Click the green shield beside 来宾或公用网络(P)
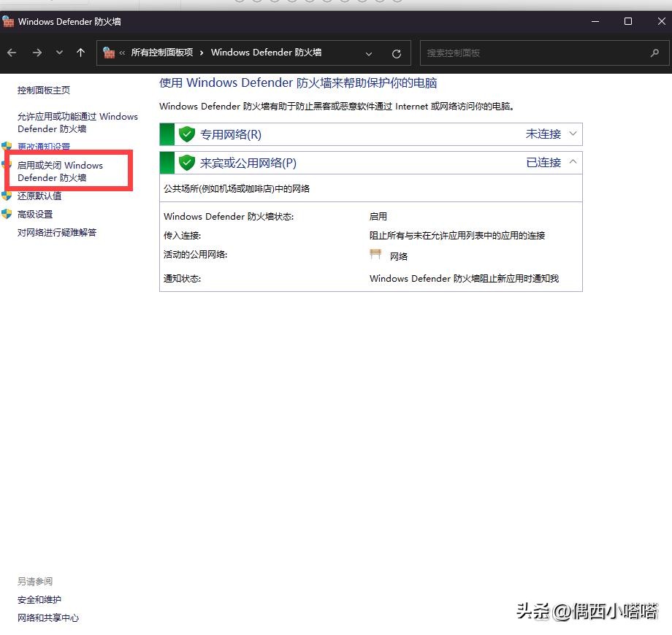This screenshot has height=635, width=672. 187,163
